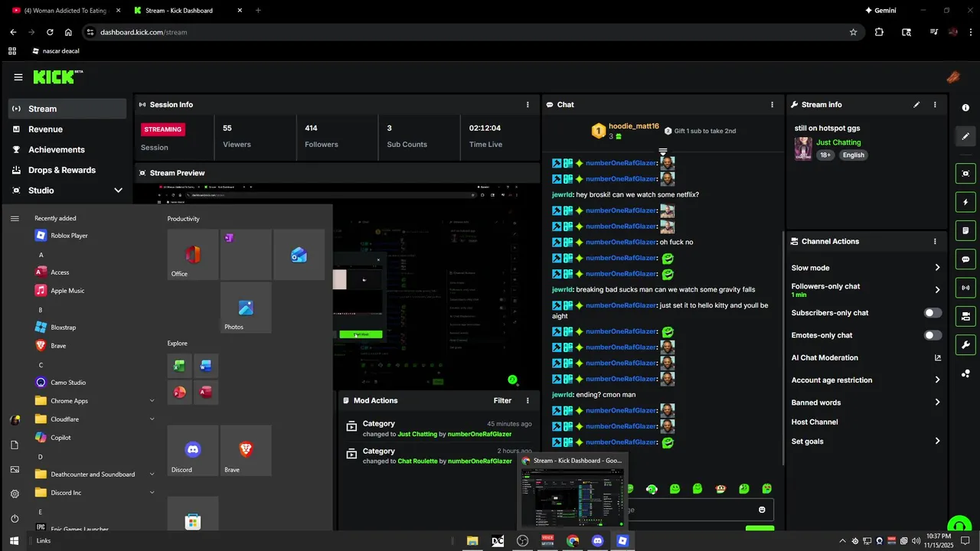Click Just Chatting category link in Stream info
The image size is (980, 551).
tap(838, 142)
